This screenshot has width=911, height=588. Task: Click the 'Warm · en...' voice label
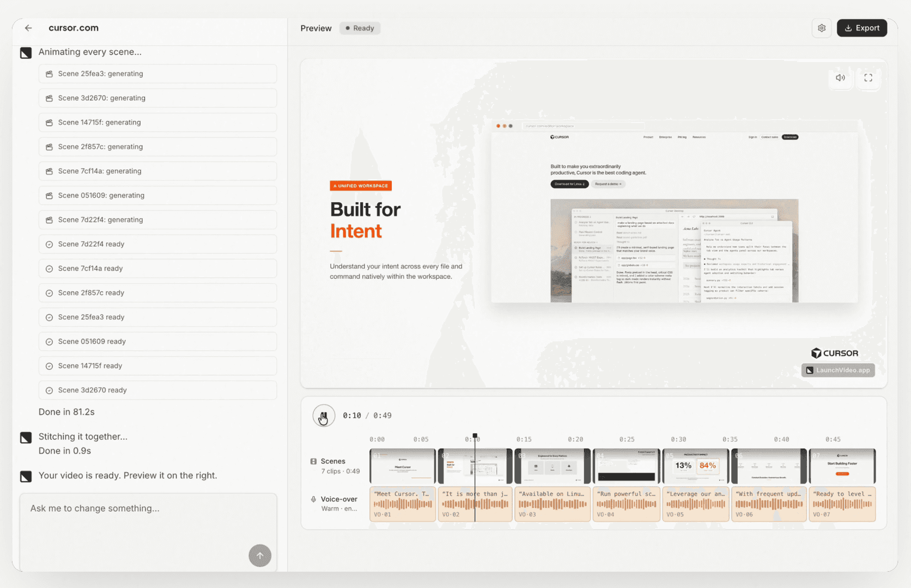(339, 509)
